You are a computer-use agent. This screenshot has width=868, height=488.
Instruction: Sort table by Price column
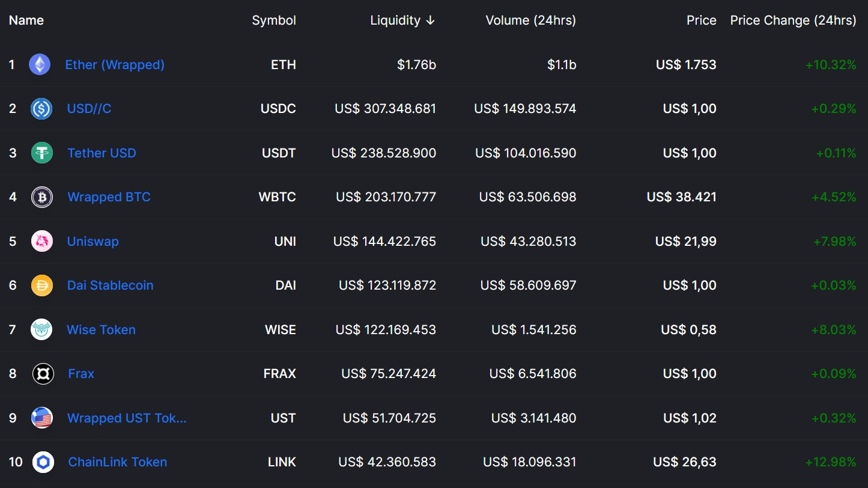pos(701,20)
